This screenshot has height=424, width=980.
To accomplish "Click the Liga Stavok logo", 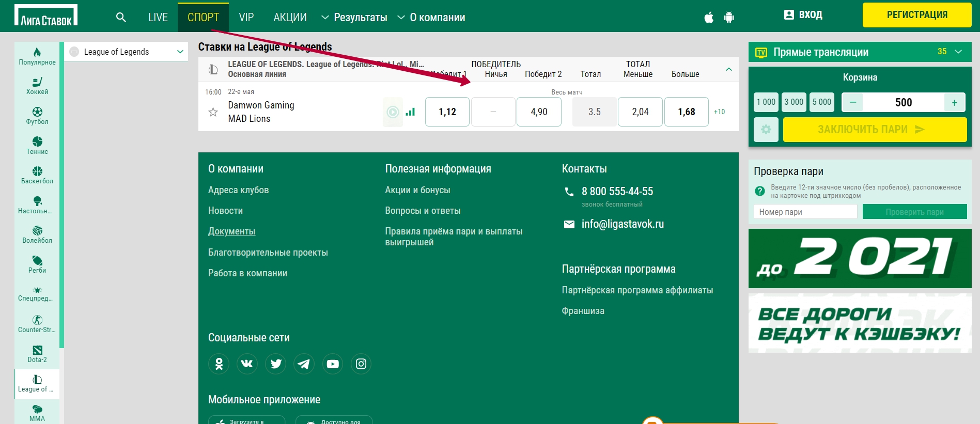I will tap(46, 15).
